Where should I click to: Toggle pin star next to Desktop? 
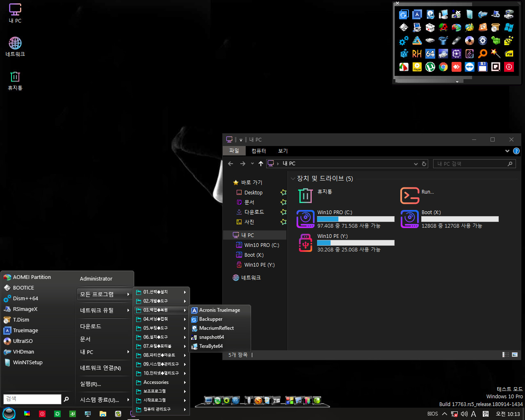(x=283, y=192)
